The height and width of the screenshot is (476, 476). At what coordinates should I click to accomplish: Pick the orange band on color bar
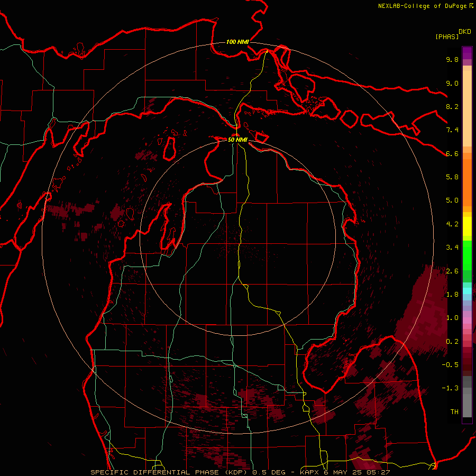[467, 183]
